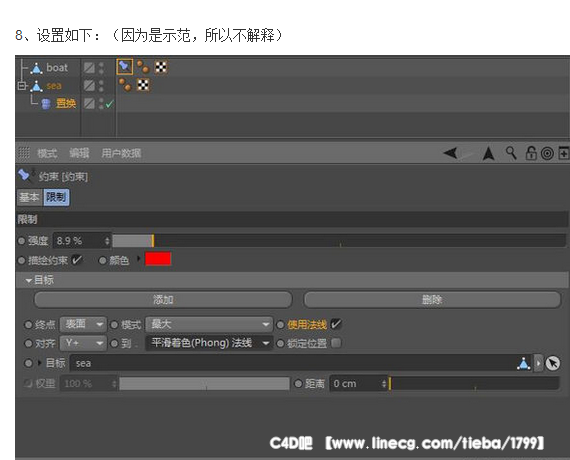Click the small arrow button beside link field
Image resolution: width=570 pixels, height=460 pixels.
click(538, 363)
